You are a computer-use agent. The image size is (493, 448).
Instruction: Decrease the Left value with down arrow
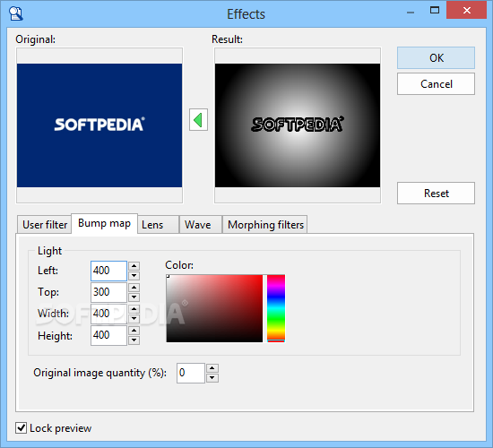pyautogui.click(x=134, y=276)
